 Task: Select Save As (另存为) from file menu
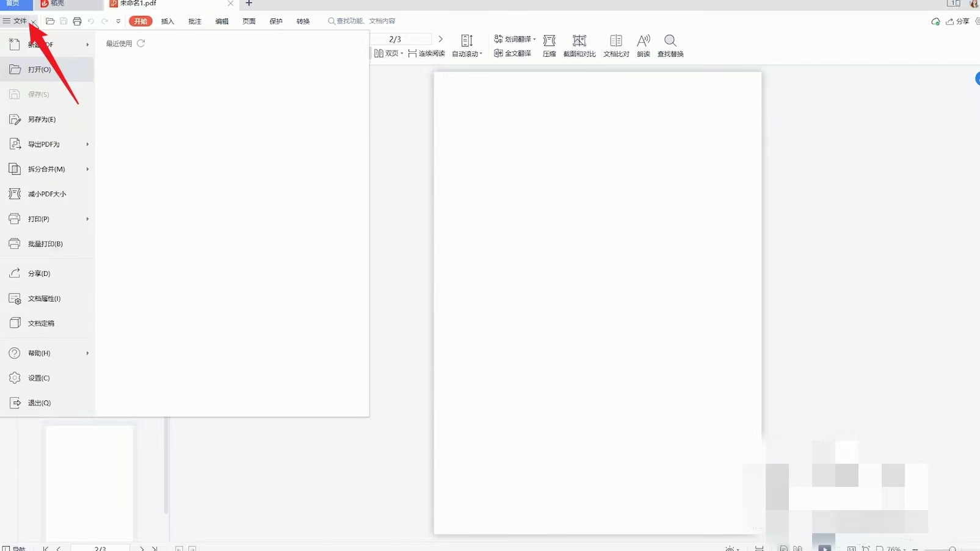(42, 119)
